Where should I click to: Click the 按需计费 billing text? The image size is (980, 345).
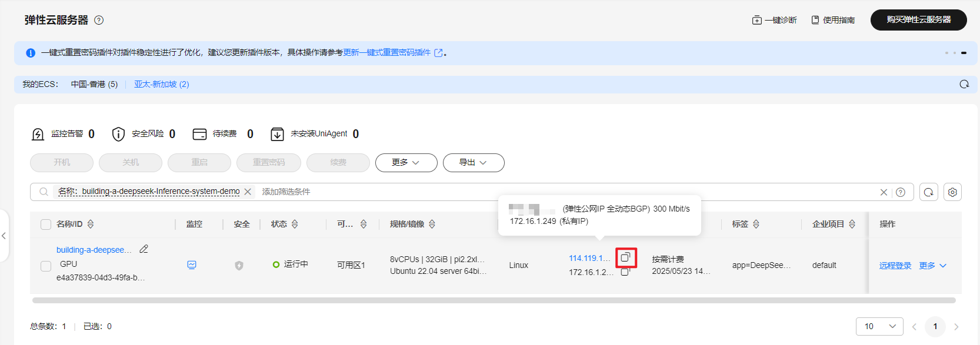pos(668,259)
